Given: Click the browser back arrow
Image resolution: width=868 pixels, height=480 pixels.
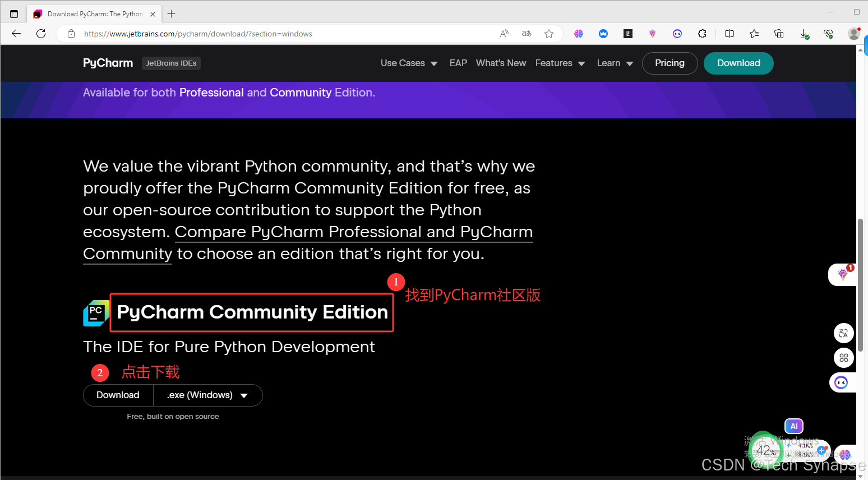Looking at the screenshot, I should (16, 34).
